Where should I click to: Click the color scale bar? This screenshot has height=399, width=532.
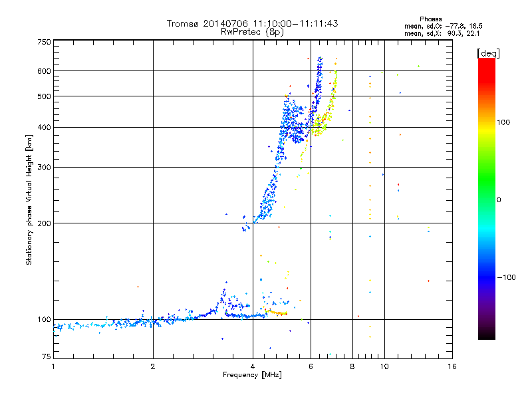coord(487,199)
